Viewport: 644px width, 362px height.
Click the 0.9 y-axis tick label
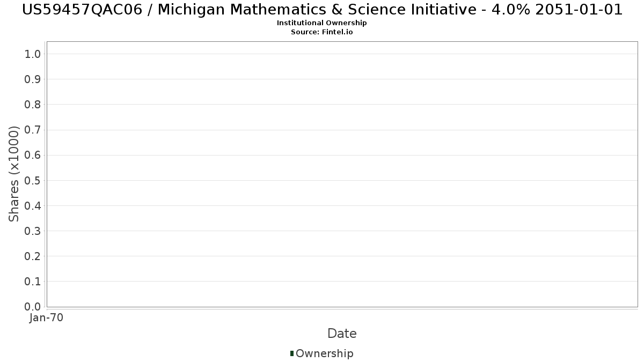pyautogui.click(x=32, y=79)
